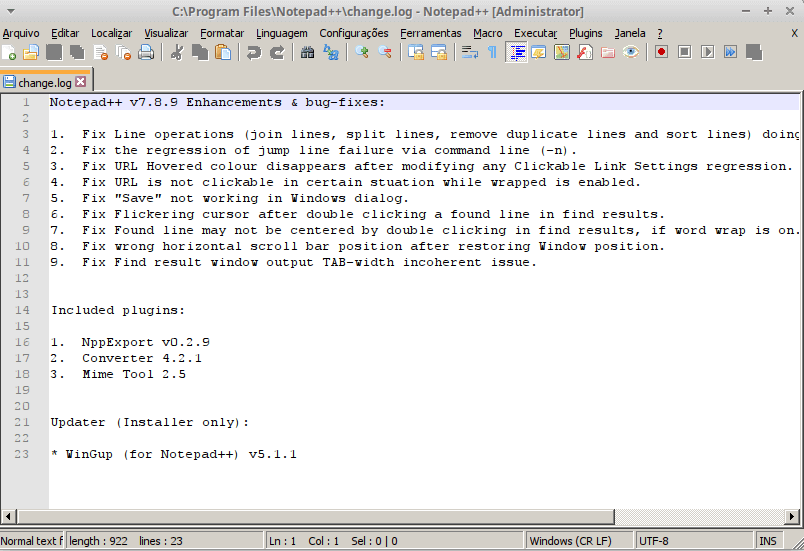The height and width of the screenshot is (551, 804).
Task: Click the horizontal scrollbar thumb
Action: click(x=315, y=517)
